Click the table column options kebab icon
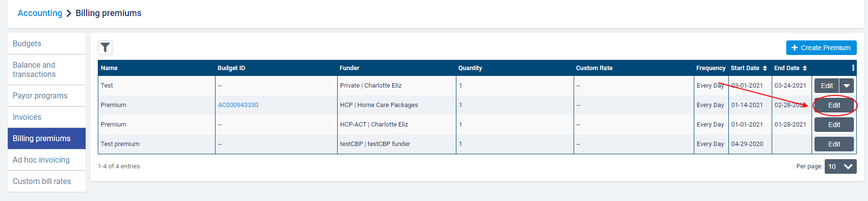Screen dimensions: 868x201 click(853, 68)
